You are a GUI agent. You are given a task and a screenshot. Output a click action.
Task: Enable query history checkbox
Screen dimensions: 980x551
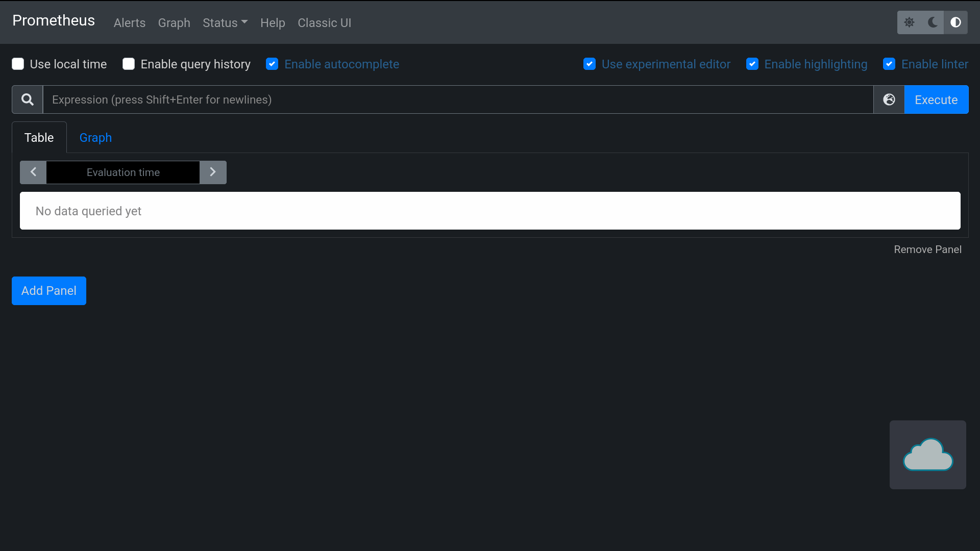click(x=129, y=64)
